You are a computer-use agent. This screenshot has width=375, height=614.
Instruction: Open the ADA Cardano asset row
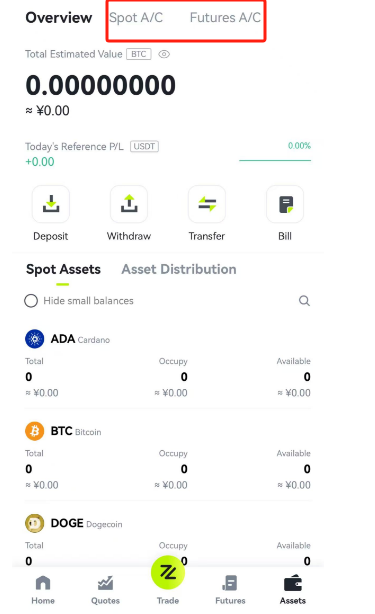click(x=168, y=364)
